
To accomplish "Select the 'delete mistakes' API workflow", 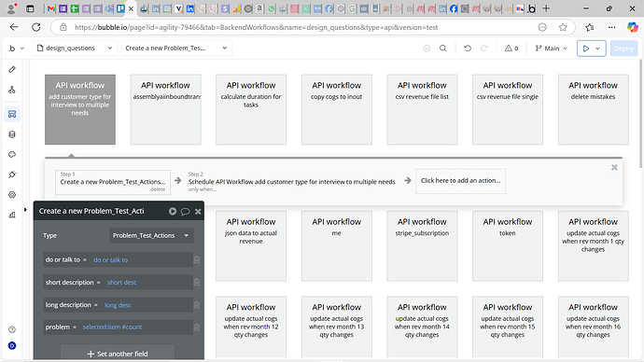I will tap(593, 109).
